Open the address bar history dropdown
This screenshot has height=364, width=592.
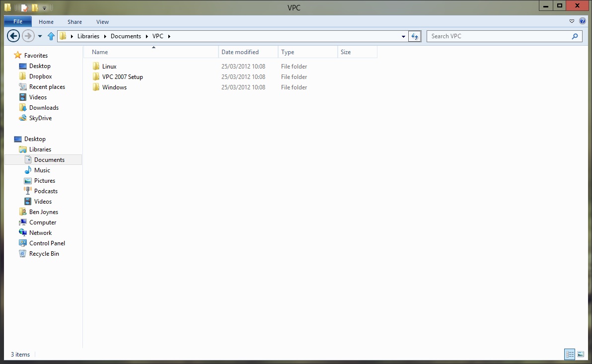(403, 36)
